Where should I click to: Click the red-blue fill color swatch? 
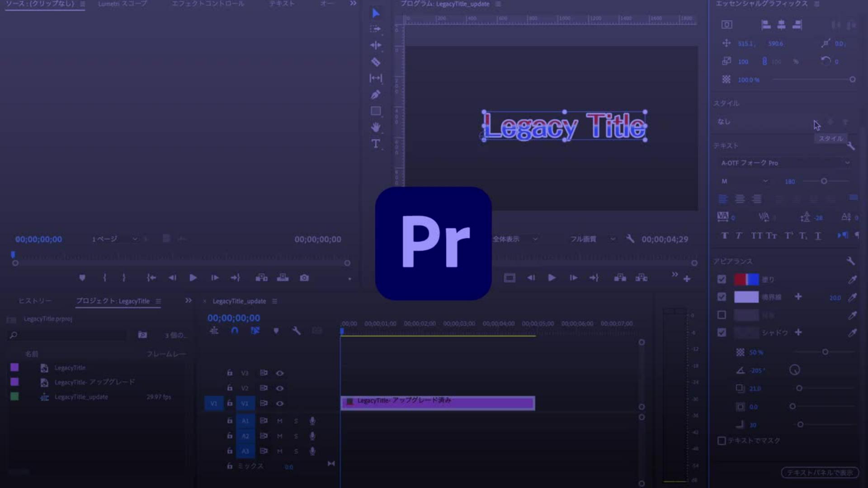pos(746,279)
